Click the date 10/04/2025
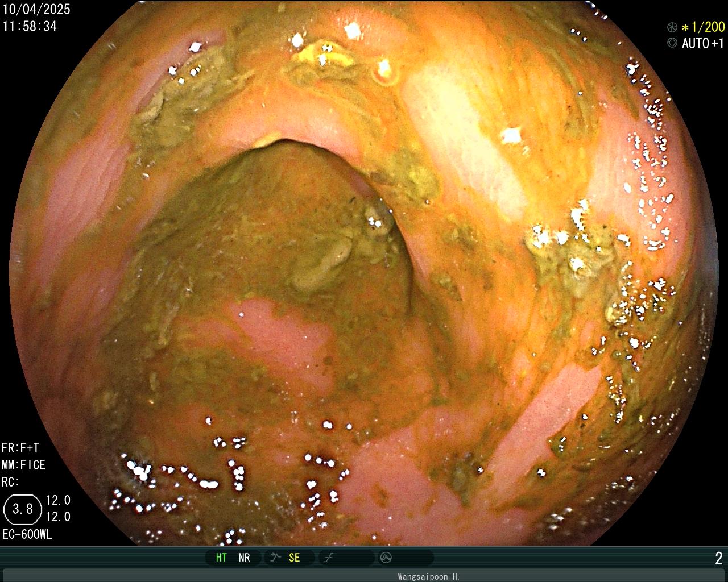This screenshot has height=582, width=728. coord(36,9)
